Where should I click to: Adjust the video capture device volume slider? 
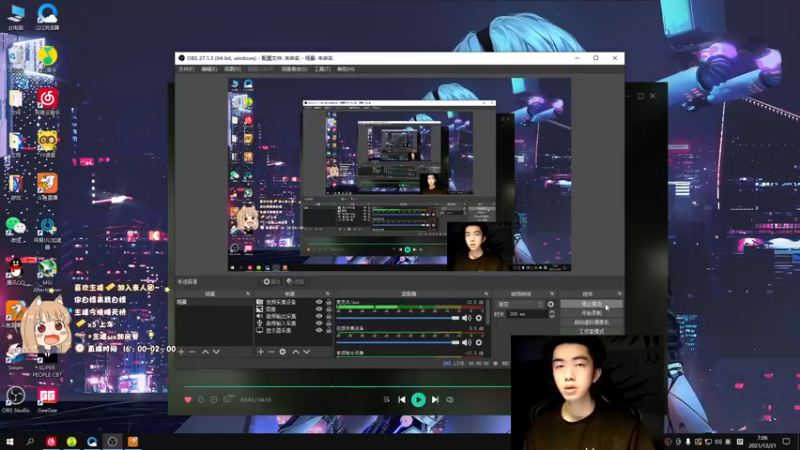[x=398, y=342]
